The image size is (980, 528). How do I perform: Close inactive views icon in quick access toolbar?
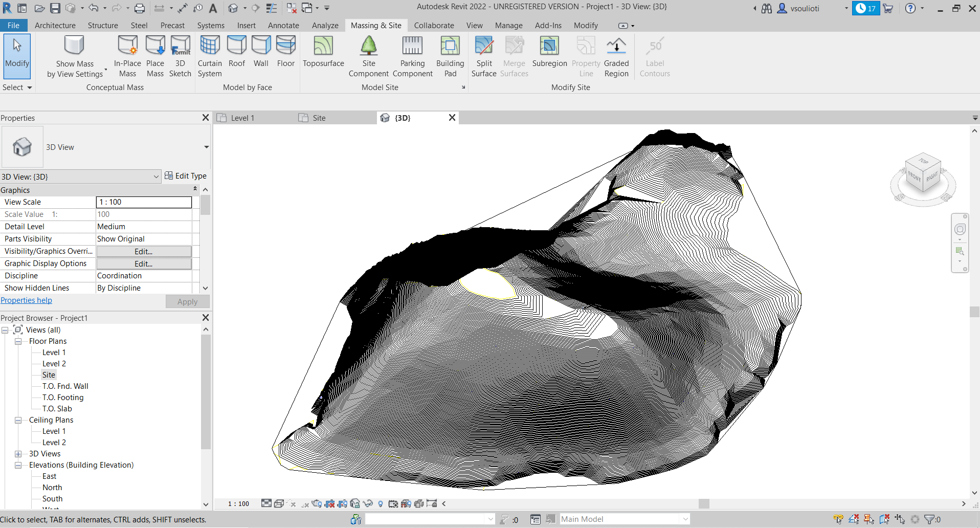292,8
